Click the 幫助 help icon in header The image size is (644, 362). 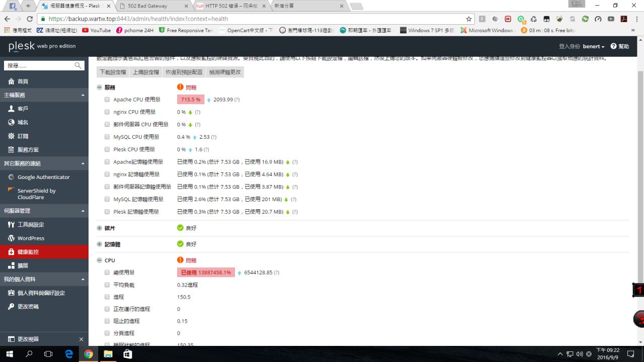pyautogui.click(x=614, y=46)
